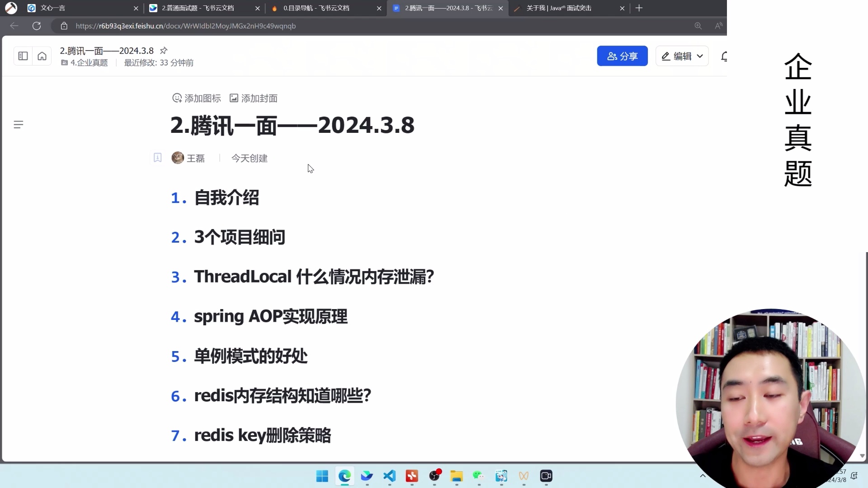Open the zoom control in the address bar

698,26
